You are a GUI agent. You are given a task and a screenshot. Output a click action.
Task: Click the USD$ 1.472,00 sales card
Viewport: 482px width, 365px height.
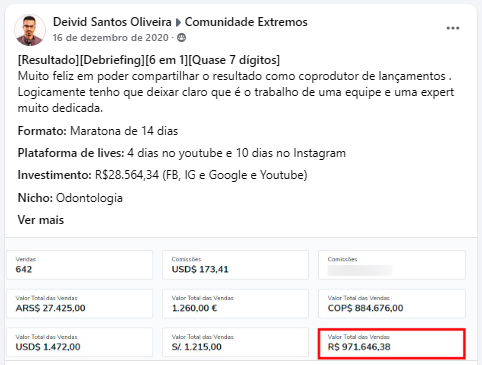pyautogui.click(x=80, y=342)
